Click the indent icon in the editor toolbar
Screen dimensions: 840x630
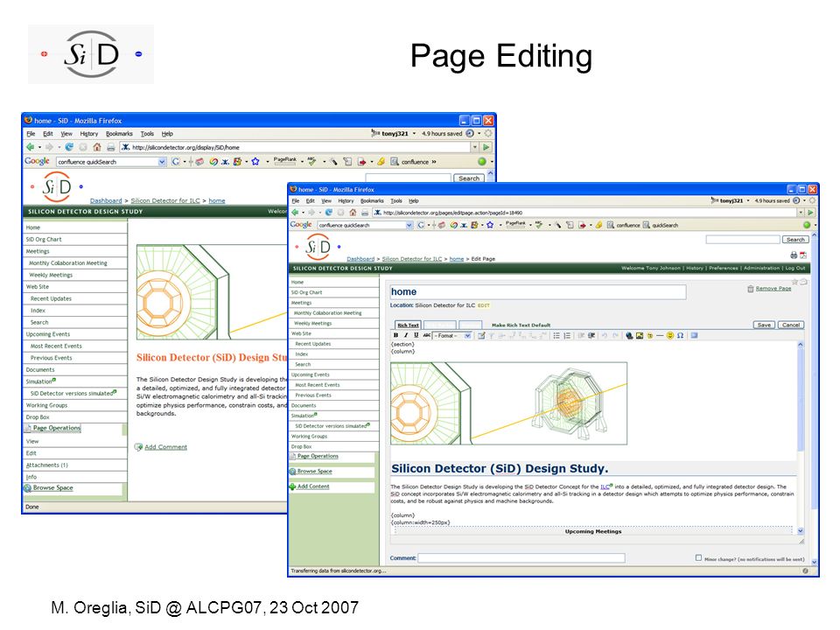click(x=591, y=335)
